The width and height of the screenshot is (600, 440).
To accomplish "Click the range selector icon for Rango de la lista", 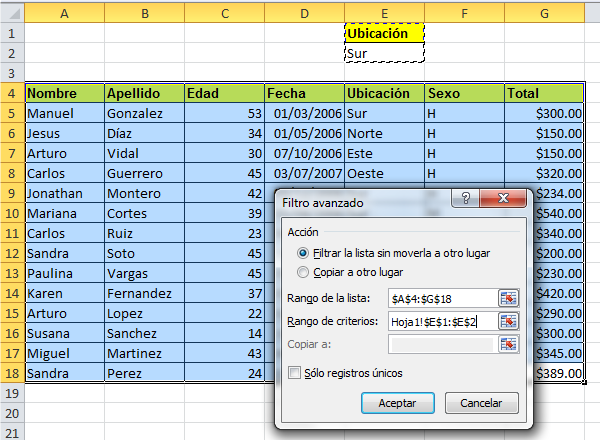I will pyautogui.click(x=510, y=298).
